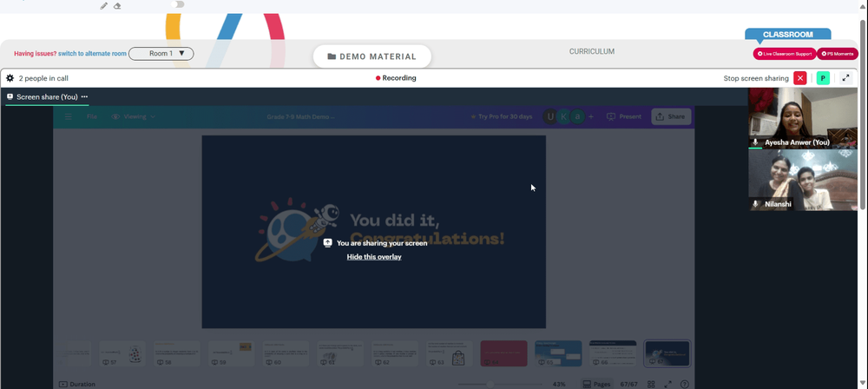The width and height of the screenshot is (868, 389).
Task: Open the Canva File menu
Action: [92, 117]
